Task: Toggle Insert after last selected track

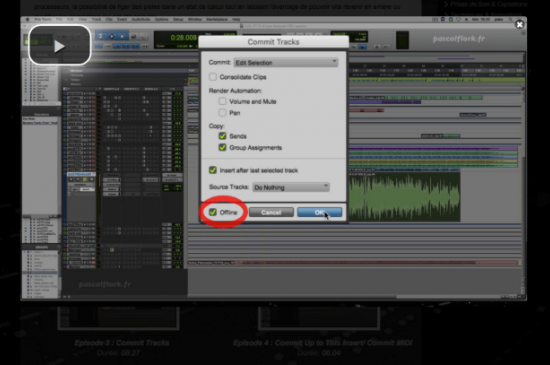Action: (213, 170)
